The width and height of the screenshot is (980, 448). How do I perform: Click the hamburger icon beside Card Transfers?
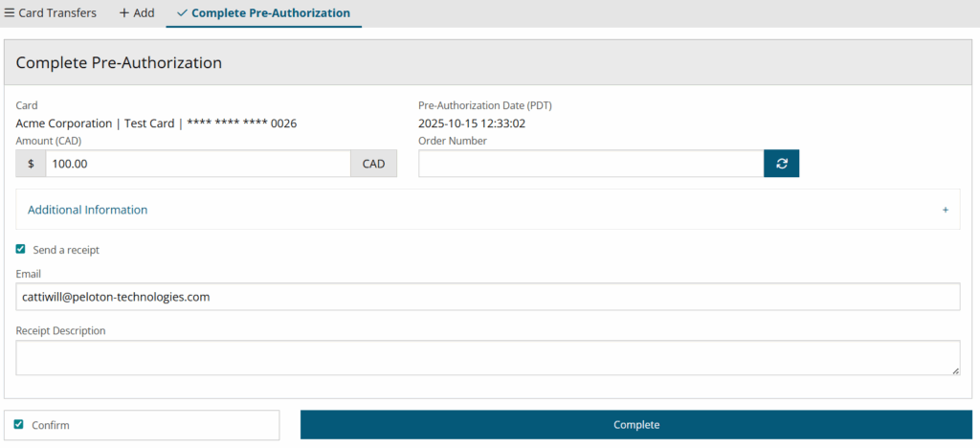(x=10, y=13)
